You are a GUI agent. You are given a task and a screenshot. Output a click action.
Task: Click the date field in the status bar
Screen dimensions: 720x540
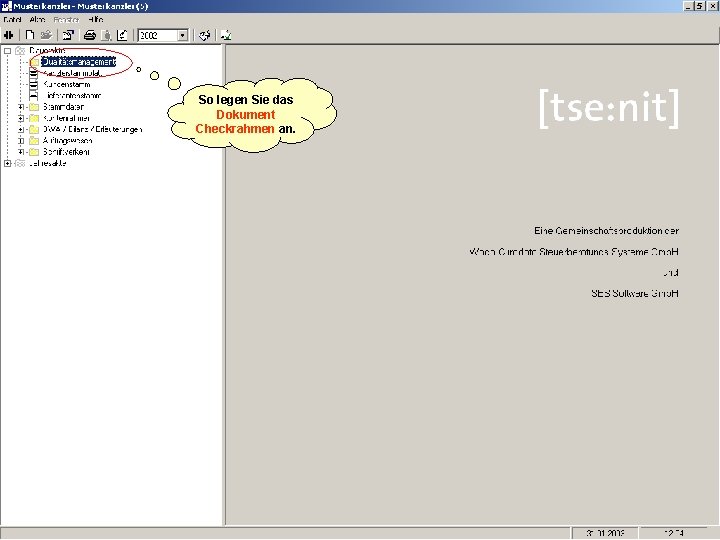(x=605, y=533)
